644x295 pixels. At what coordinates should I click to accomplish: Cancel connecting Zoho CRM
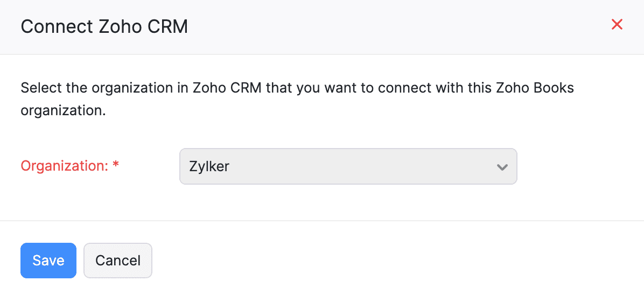pos(118,261)
